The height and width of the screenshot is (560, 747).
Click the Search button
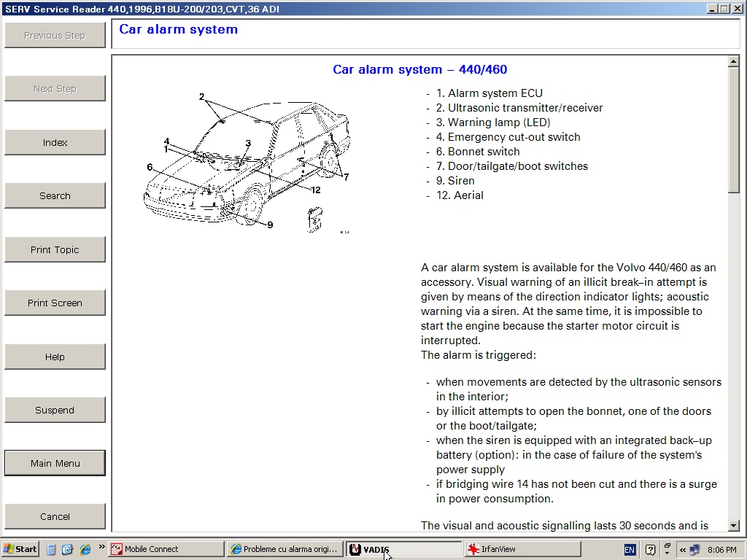55,195
